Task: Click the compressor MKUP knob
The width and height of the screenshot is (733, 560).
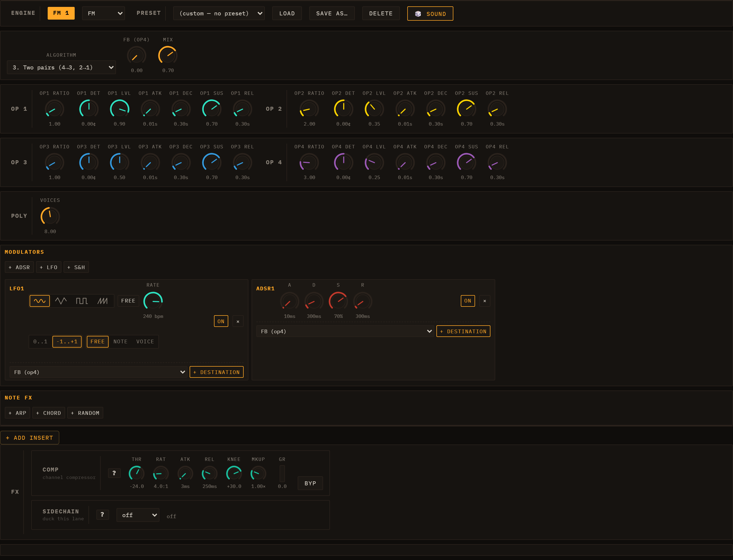Action: click(258, 473)
